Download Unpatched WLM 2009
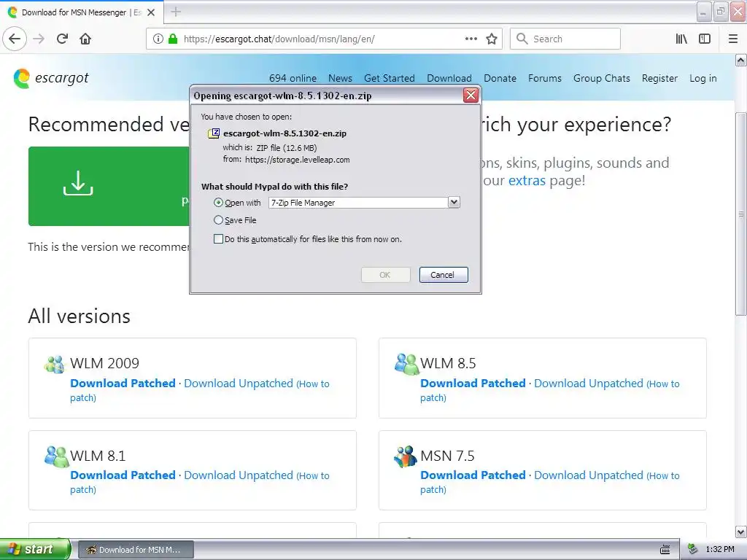The width and height of the screenshot is (747, 560). tap(239, 384)
